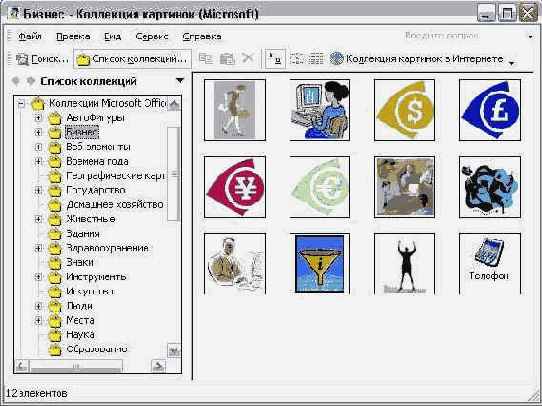Select the blue abstract handshake clip

[x=490, y=187]
